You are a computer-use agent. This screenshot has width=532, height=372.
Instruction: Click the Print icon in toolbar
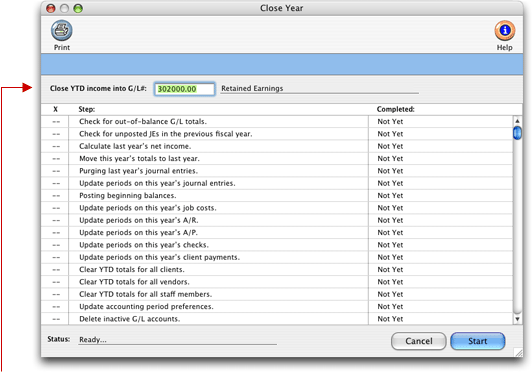(62, 31)
